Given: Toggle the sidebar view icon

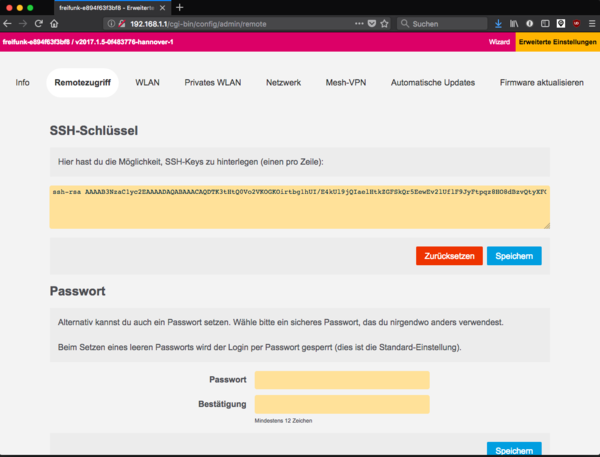Looking at the screenshot, I should [x=545, y=24].
